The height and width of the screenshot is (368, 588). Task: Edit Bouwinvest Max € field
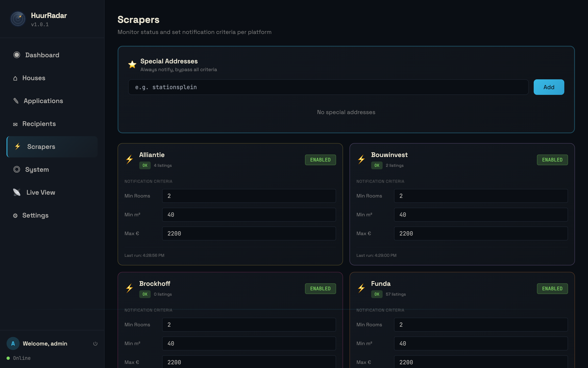[x=481, y=233]
